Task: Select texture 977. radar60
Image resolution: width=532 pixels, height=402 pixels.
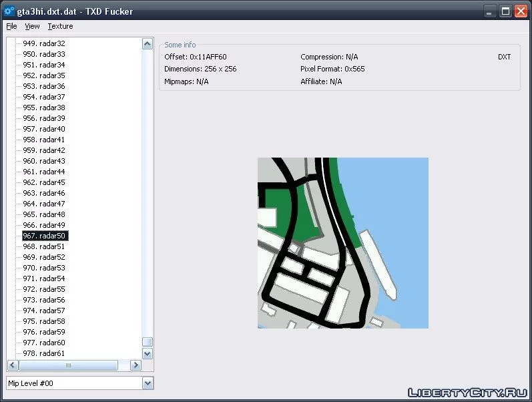Action: (x=44, y=343)
